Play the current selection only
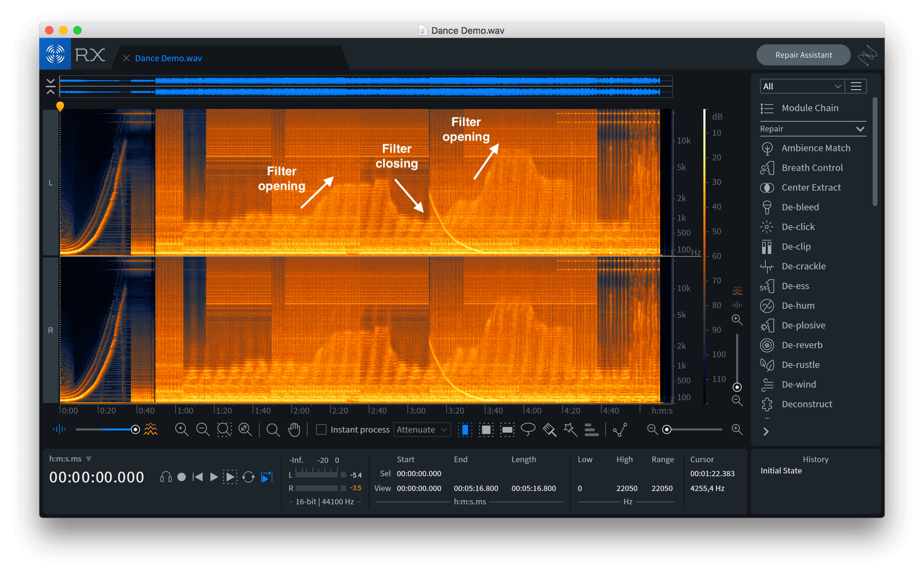The height and width of the screenshot is (574, 924). coord(230,477)
